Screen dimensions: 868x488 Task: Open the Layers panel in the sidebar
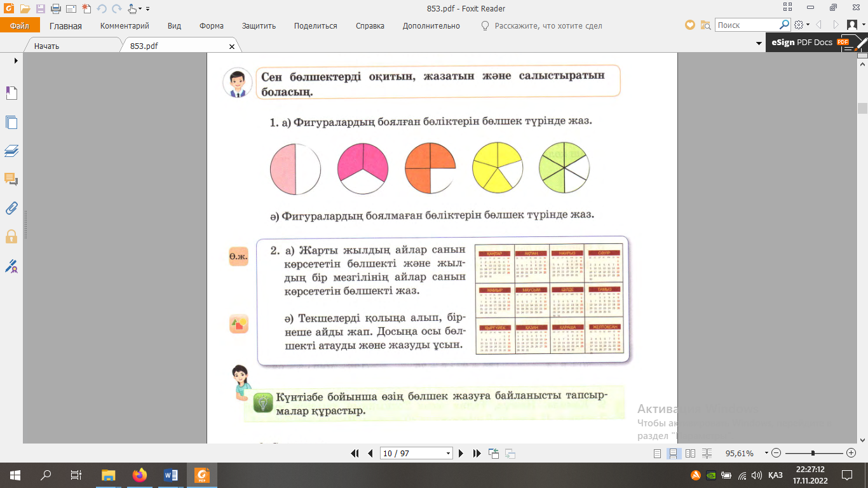(11, 151)
